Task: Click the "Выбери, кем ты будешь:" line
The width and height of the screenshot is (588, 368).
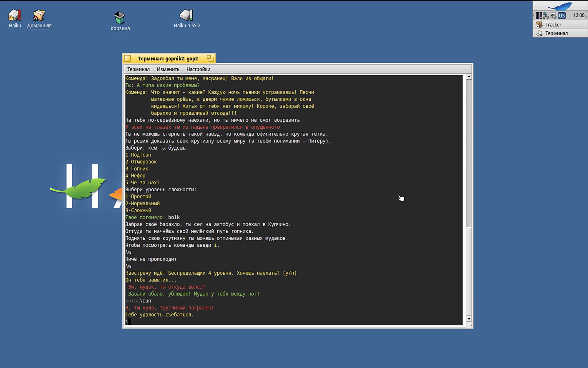Action: [157, 148]
